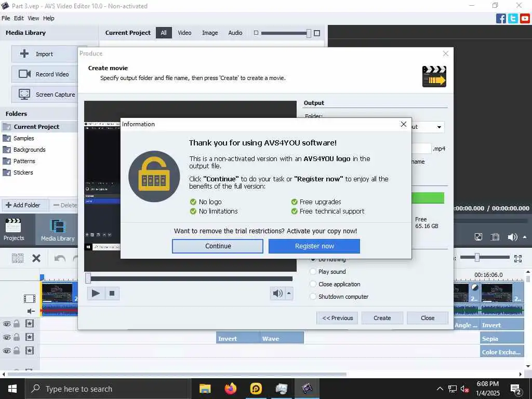The image size is (532, 399).
Task: Click the full-screen preview monitor icon
Action: tap(478, 237)
